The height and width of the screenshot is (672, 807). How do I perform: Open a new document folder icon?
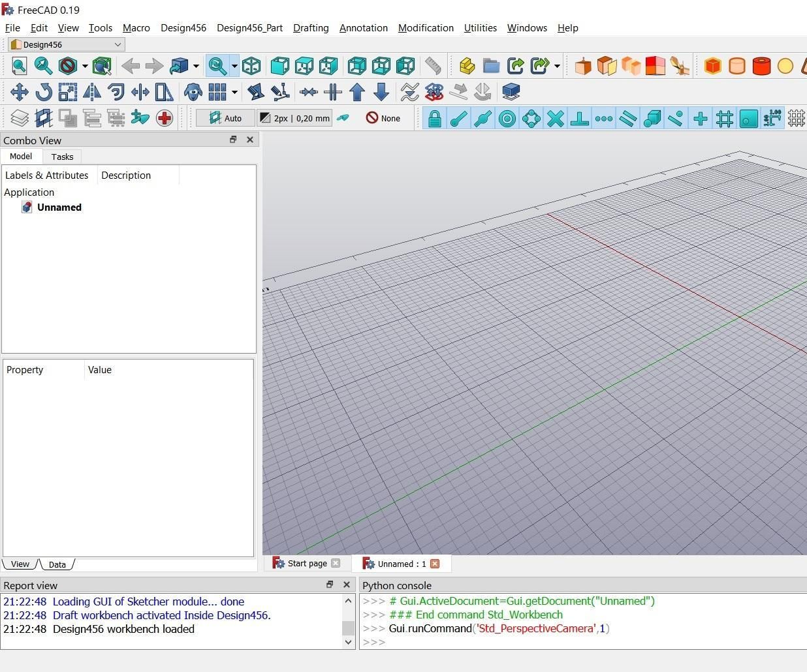[492, 65]
